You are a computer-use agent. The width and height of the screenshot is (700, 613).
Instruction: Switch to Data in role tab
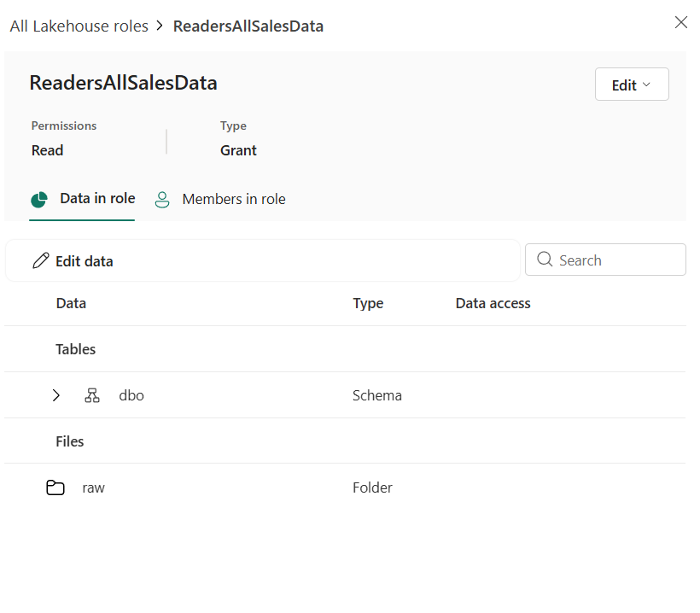point(83,199)
